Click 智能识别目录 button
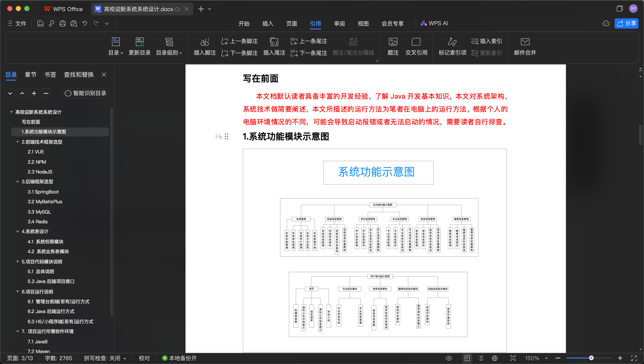The image size is (644, 364). point(85,93)
